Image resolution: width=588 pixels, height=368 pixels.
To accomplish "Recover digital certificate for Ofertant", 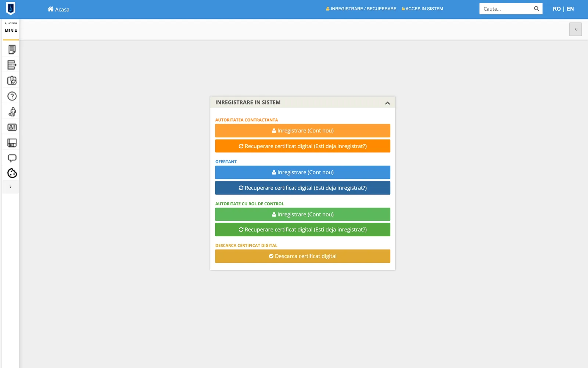I will [x=302, y=188].
